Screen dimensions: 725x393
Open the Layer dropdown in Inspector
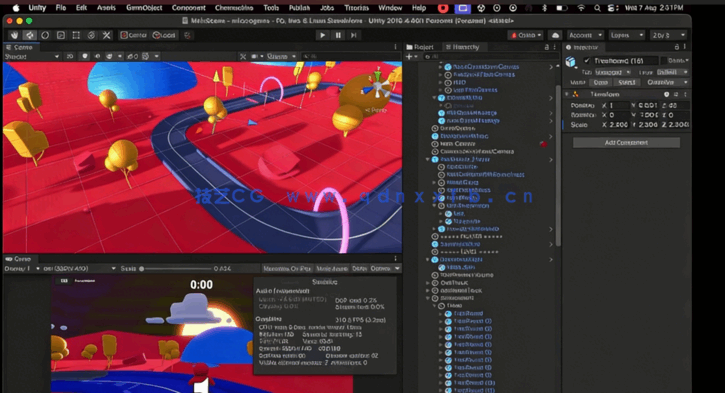pos(672,72)
